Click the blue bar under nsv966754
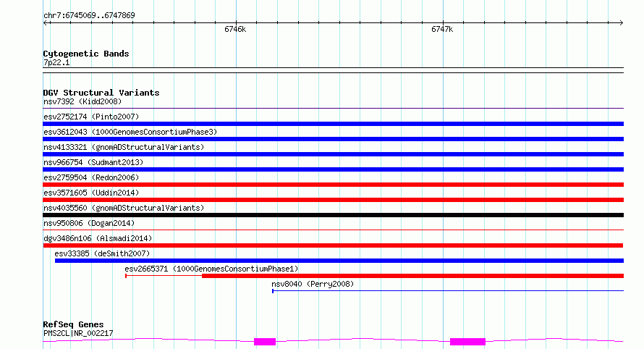The height and width of the screenshot is (349, 644). pyautogui.click(x=333, y=169)
